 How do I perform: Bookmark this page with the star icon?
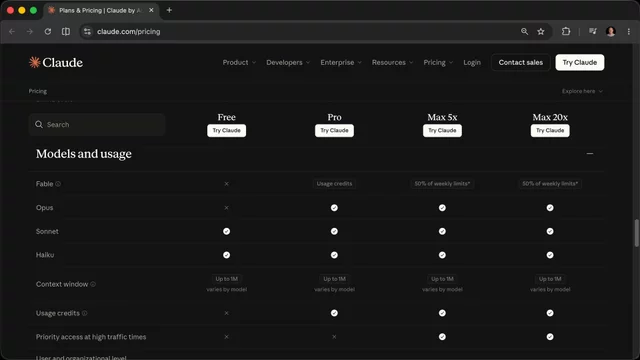pyautogui.click(x=541, y=31)
